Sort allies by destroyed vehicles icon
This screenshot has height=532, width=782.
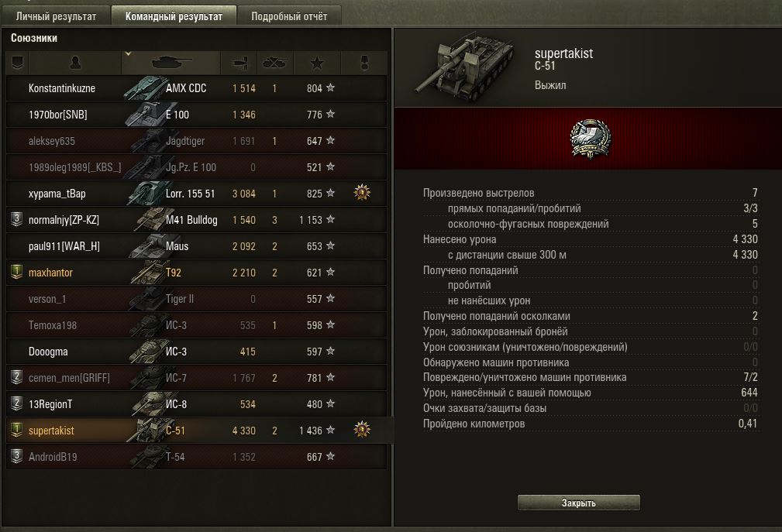click(275, 62)
